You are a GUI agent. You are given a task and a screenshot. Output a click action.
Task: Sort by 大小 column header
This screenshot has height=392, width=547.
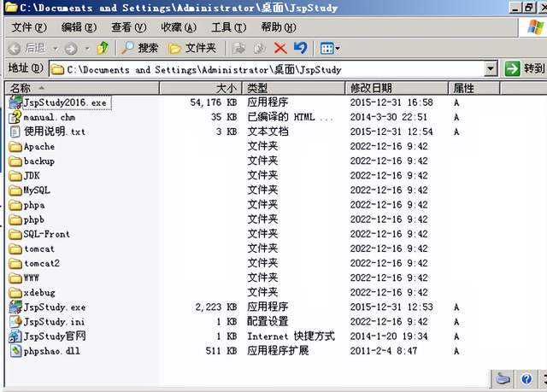click(201, 88)
